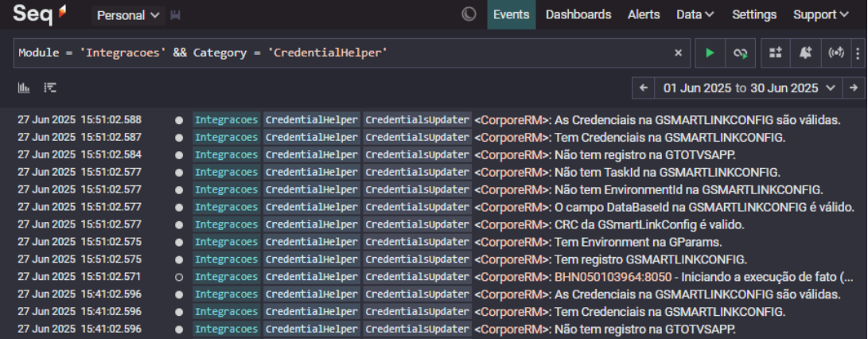Run the query with the green play button
The width and height of the screenshot is (868, 339).
710,53
